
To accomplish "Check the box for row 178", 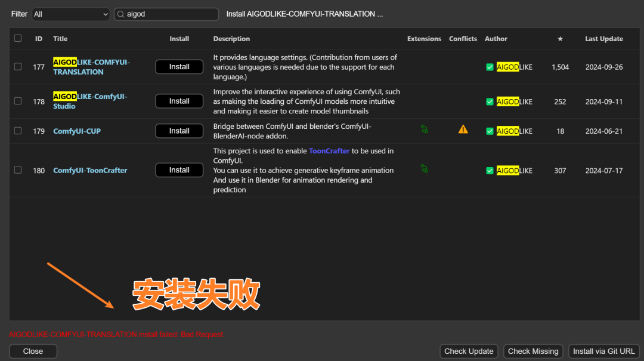I will 18,101.
